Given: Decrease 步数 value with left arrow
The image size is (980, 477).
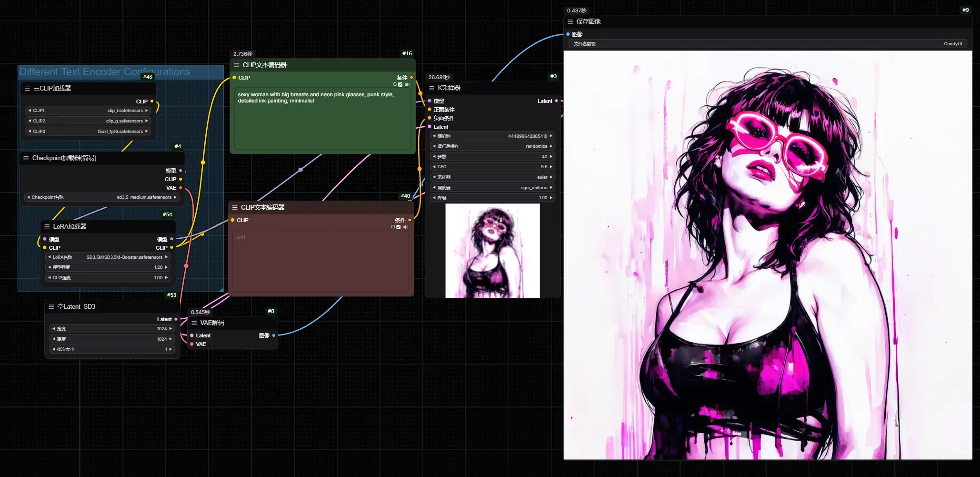Looking at the screenshot, I should pos(434,157).
